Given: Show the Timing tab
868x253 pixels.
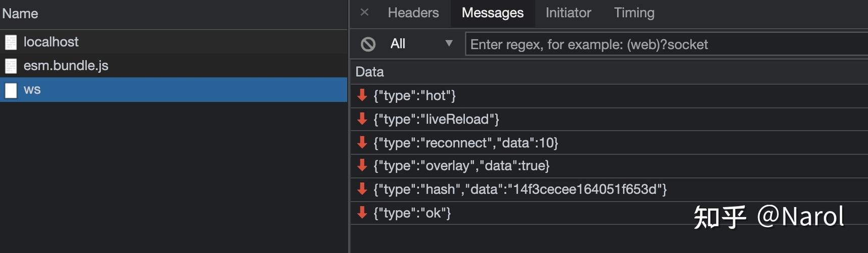Looking at the screenshot, I should pos(634,13).
